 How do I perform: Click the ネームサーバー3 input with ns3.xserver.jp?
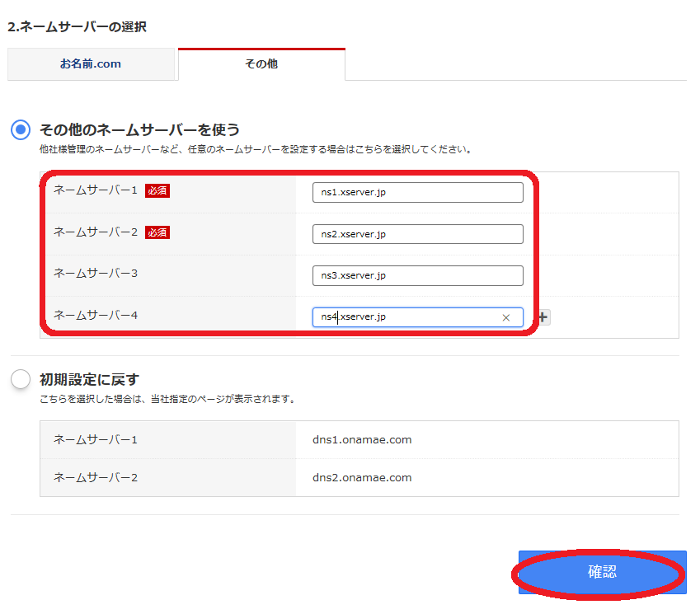(x=418, y=276)
